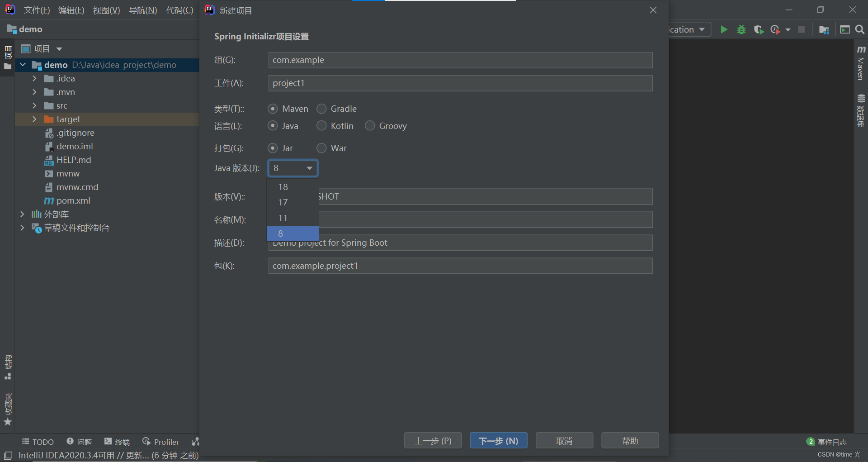Screen dimensions: 868x462
Task: Open the Event Log (事件日志) badge
Action: 827,442
